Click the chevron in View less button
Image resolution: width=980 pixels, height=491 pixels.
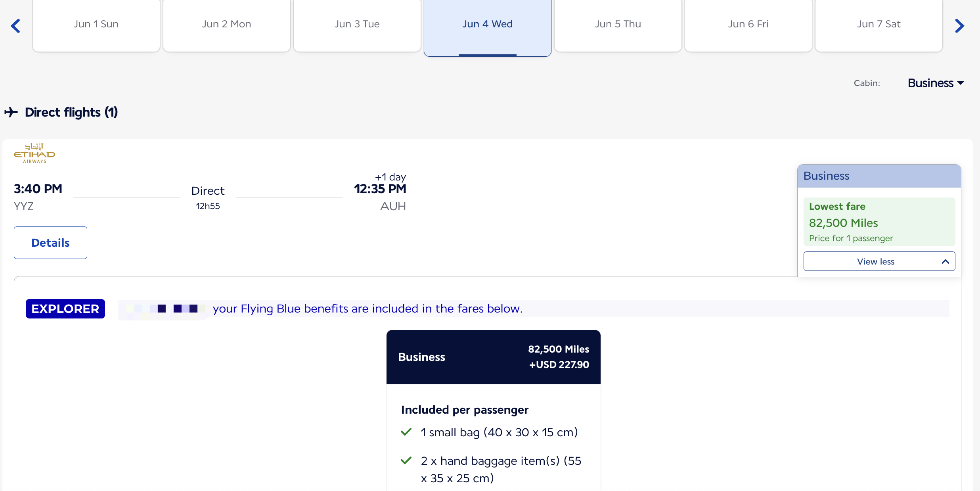point(945,261)
